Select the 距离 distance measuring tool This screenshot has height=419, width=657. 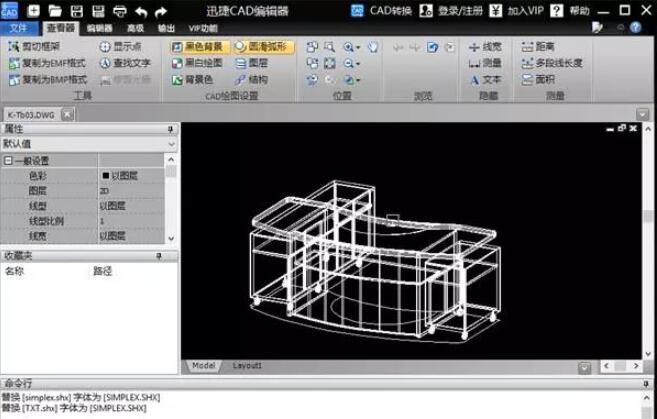coord(538,47)
